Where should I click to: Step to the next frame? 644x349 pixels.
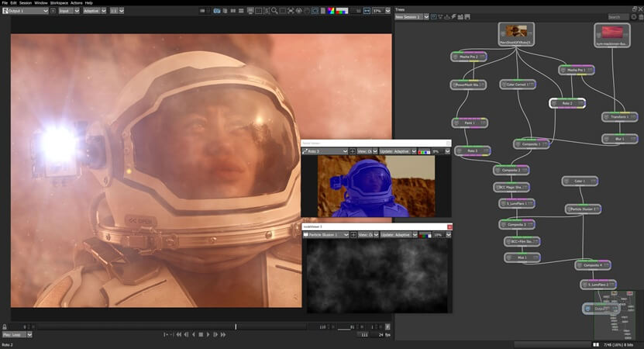pyautogui.click(x=215, y=334)
